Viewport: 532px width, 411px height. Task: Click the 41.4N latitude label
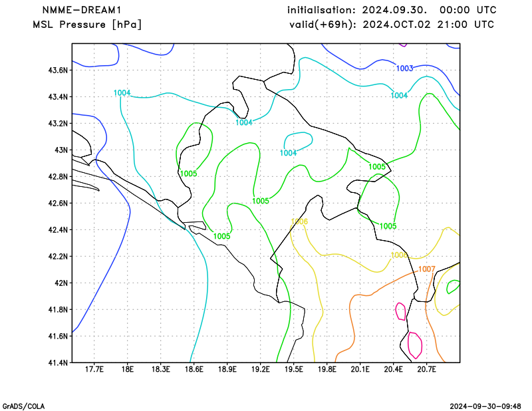(58, 363)
